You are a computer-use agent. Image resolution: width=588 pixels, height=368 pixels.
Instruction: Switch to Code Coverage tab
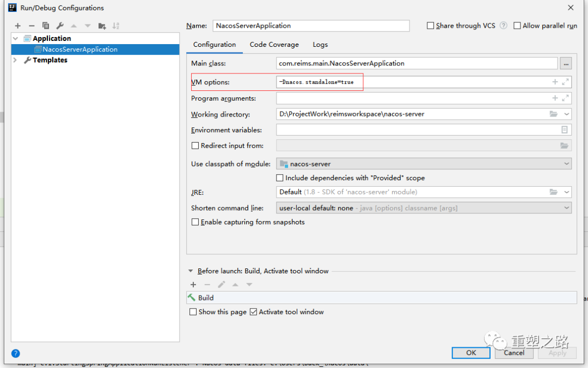(x=274, y=45)
